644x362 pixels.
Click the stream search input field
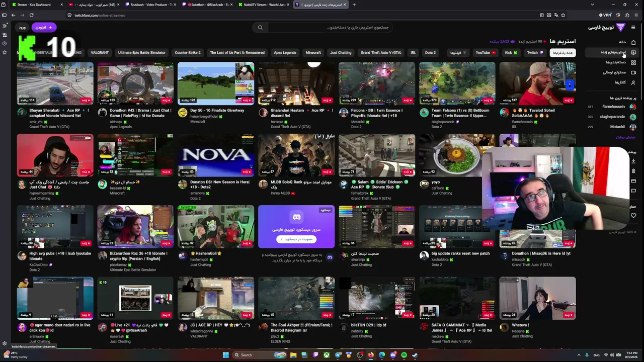click(330, 27)
